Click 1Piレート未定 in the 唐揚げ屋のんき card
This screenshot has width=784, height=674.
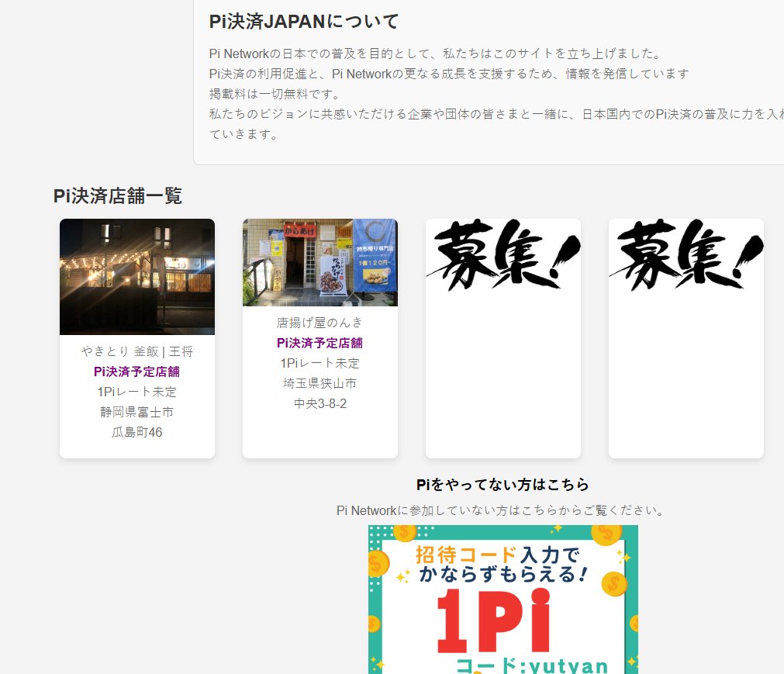(x=320, y=363)
